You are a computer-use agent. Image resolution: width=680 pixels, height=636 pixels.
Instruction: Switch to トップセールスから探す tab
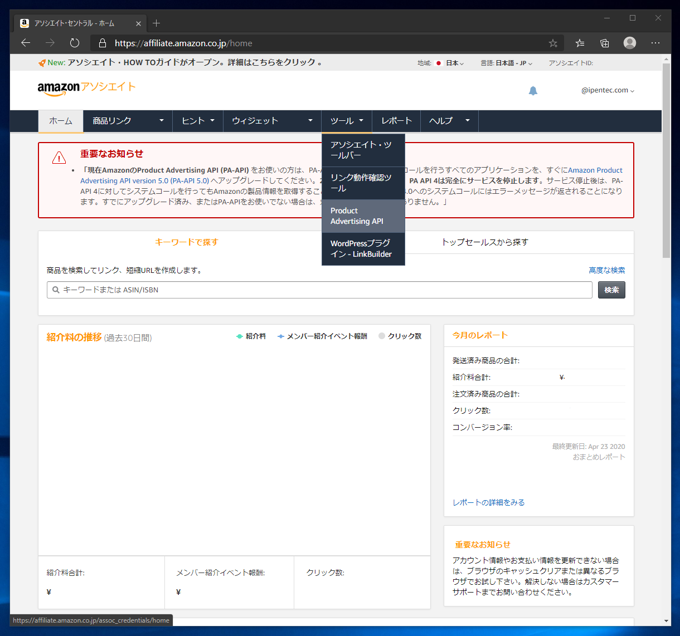(x=484, y=242)
